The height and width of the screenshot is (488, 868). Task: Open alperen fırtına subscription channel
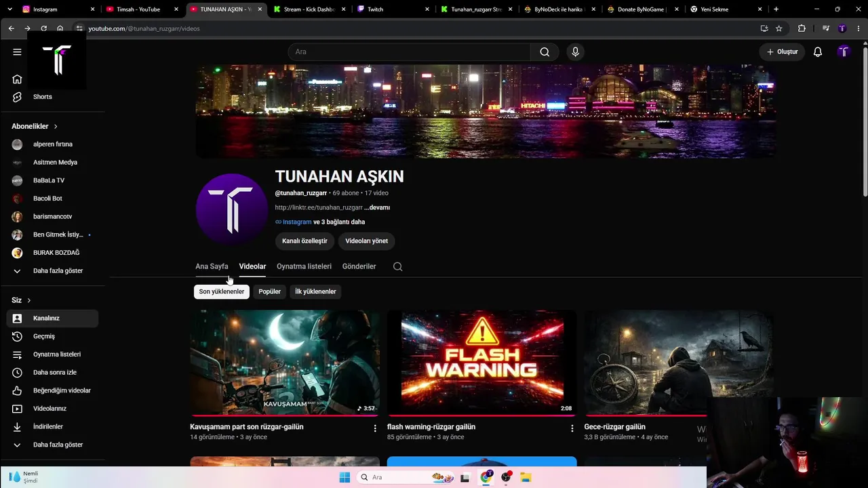52,144
